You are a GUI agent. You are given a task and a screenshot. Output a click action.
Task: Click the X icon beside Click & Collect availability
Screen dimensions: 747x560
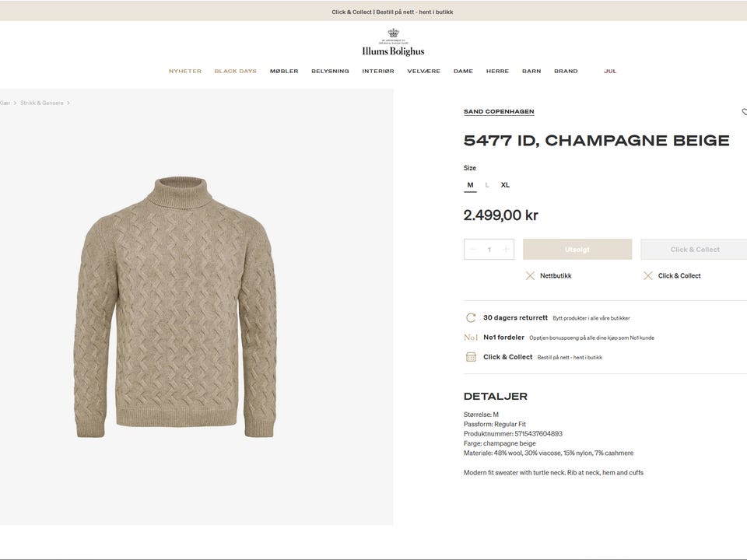tap(647, 275)
